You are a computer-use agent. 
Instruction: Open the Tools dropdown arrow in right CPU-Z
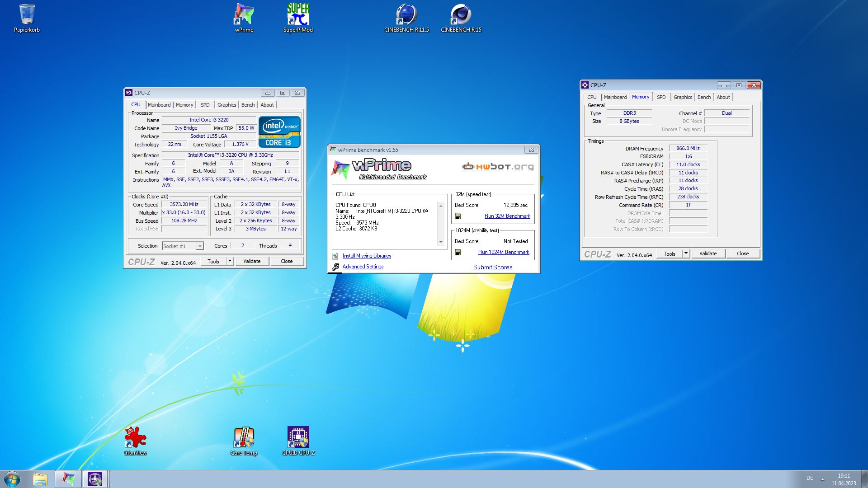pyautogui.click(x=686, y=253)
